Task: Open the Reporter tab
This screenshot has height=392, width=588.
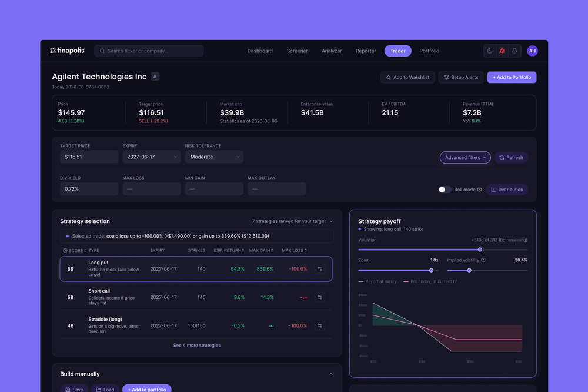Action: 366,51
